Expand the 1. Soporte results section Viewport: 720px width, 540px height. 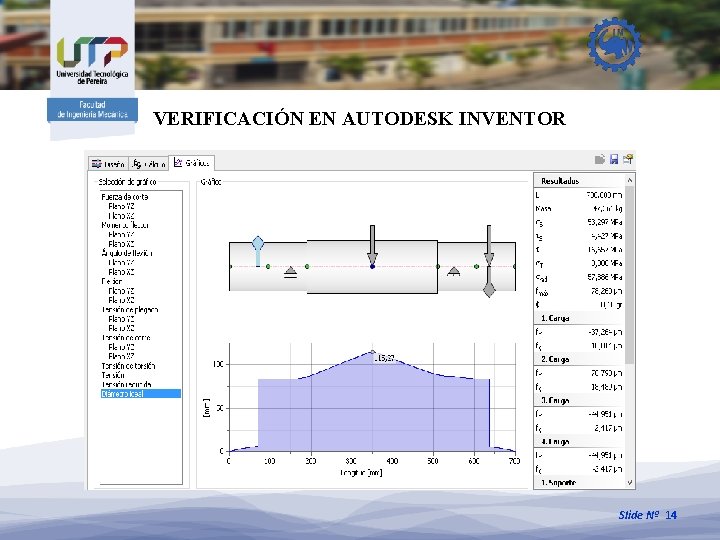coord(579,483)
